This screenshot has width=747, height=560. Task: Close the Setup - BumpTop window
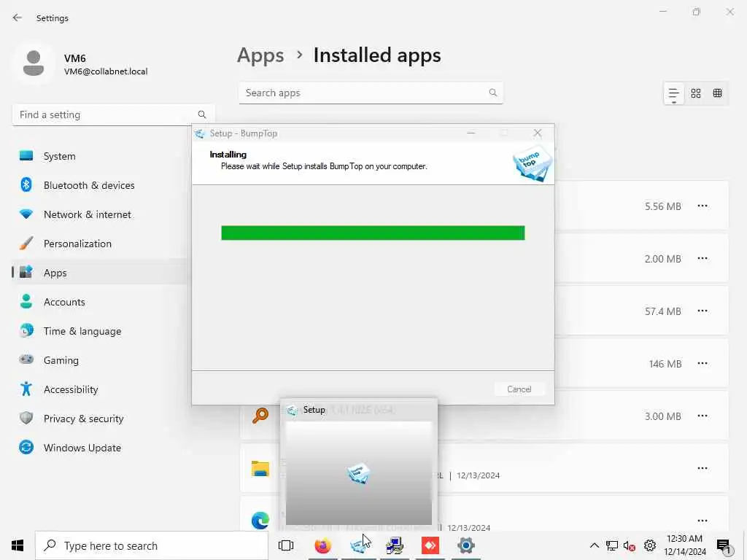point(538,133)
